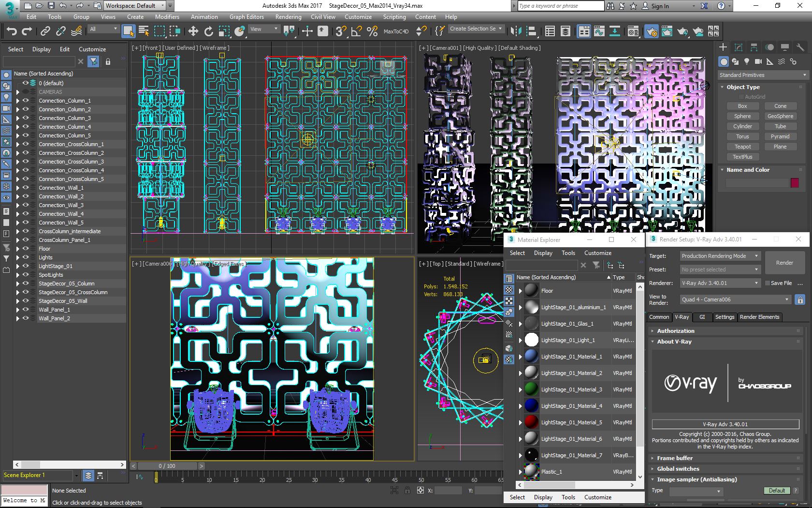
Task: Switch to the GI tab
Action: pos(702,317)
